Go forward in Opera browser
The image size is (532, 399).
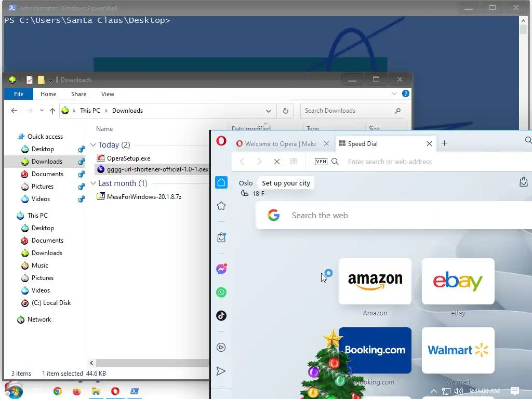coord(259,162)
